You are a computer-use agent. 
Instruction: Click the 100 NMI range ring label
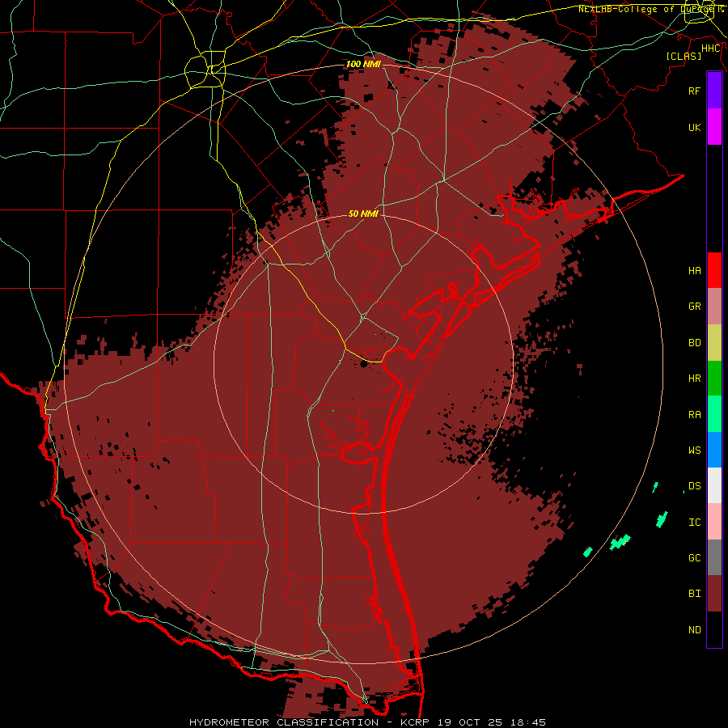click(x=363, y=64)
